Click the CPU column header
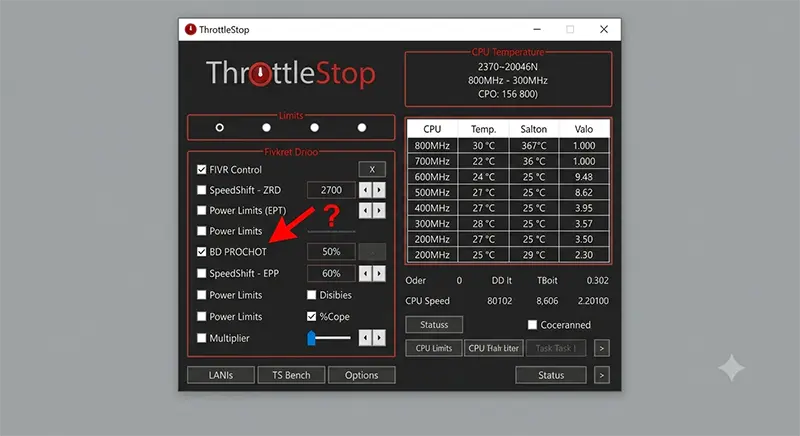 (432, 129)
